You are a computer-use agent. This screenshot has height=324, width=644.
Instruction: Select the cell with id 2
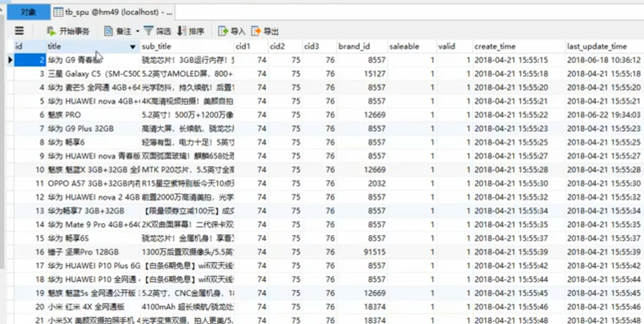30,60
